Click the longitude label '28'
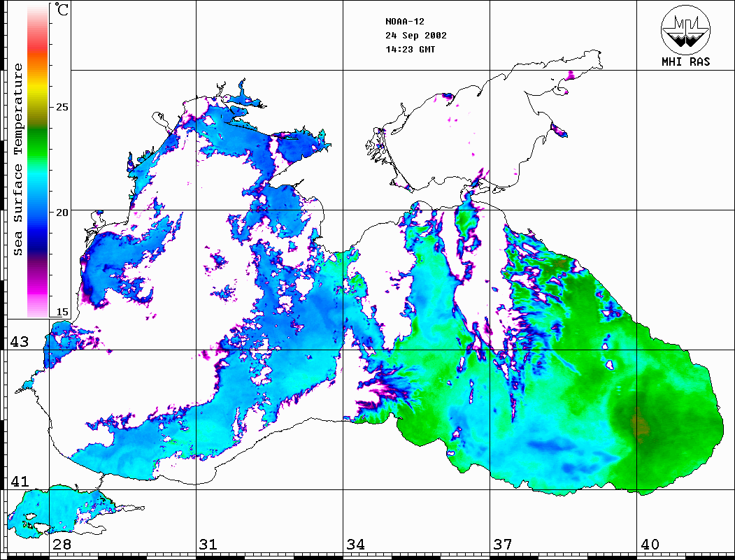 pos(62,545)
